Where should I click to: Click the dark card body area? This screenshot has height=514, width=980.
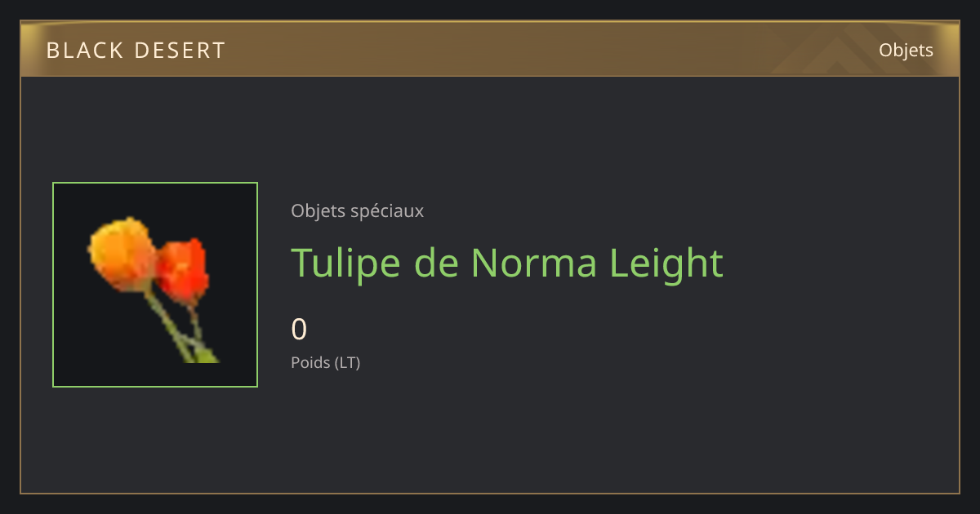pyautogui.click(x=490, y=285)
